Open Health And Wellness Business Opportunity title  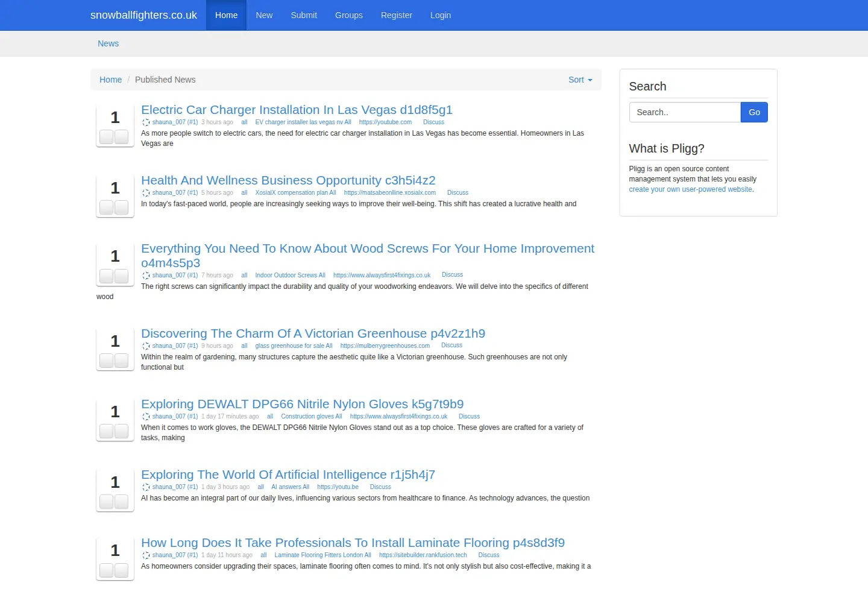(x=288, y=180)
